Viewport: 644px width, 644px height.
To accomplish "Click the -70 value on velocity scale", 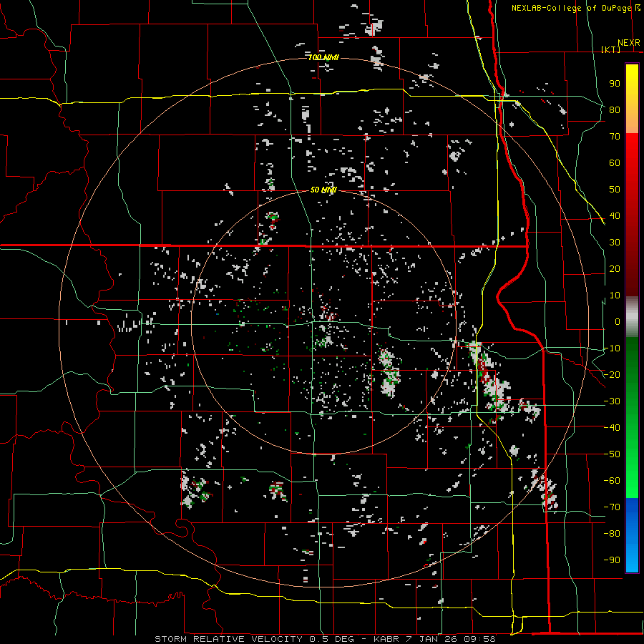I will [x=612, y=507].
